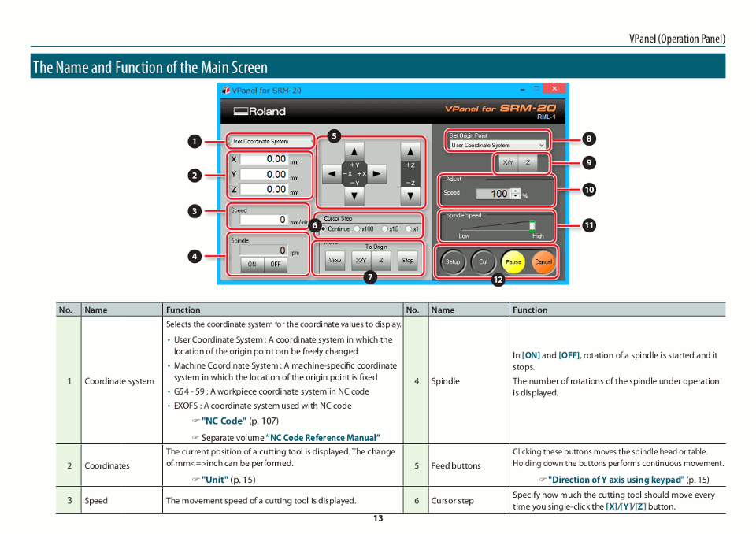Click the [OFF] text in the Spindle row
Screen dimensions: 756x534
click(569, 355)
